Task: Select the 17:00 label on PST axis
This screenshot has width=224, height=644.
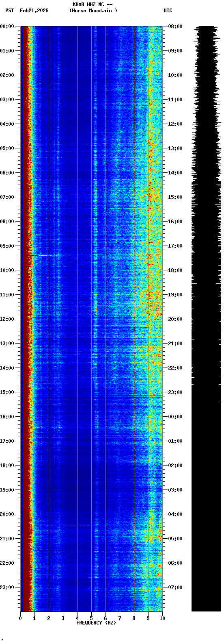Action: tap(7, 441)
